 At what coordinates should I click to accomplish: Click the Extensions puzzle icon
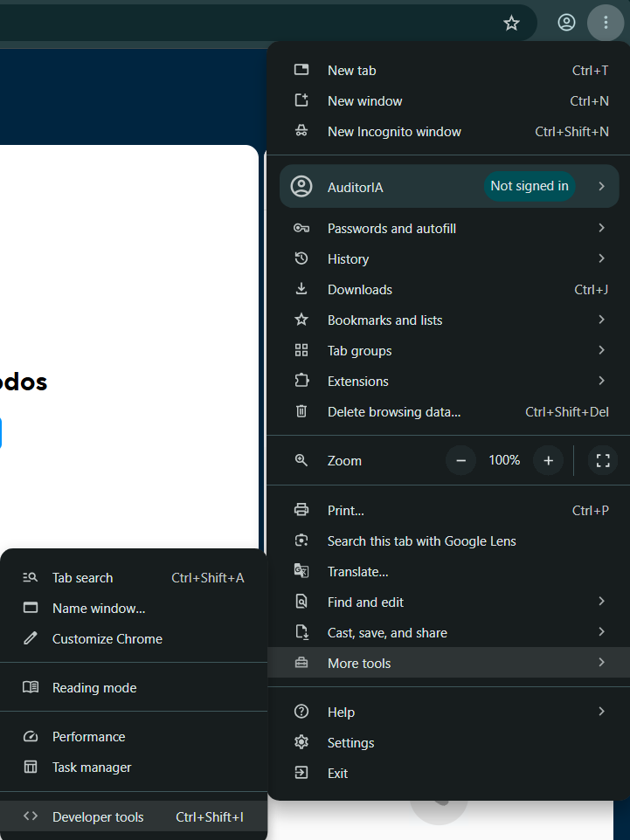point(301,381)
